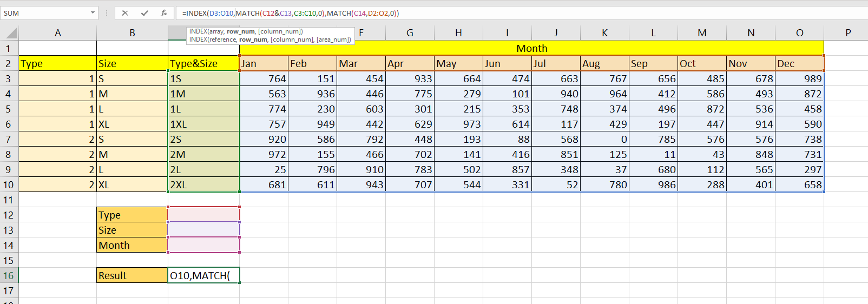Click inside the formula bar INDEX formula
The width and height of the screenshot is (868, 304).
(487, 13)
